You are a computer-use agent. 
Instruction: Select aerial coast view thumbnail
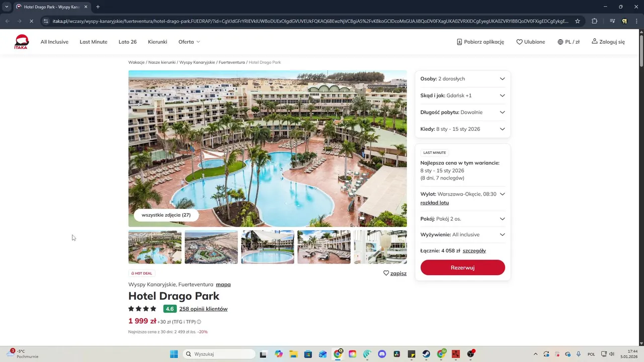[211, 247]
